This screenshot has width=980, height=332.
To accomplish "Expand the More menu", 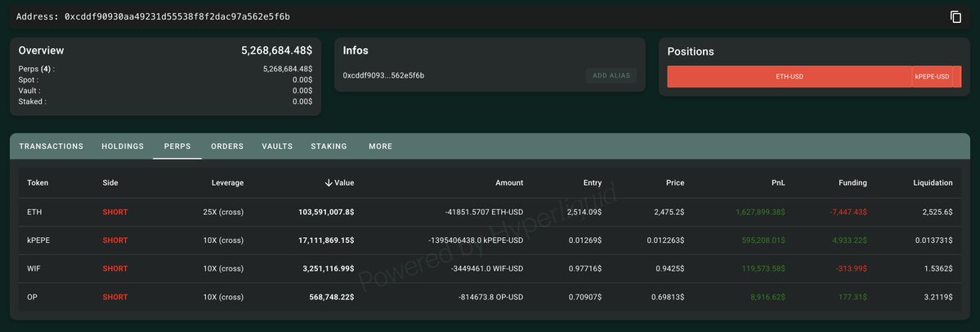I will (380, 146).
